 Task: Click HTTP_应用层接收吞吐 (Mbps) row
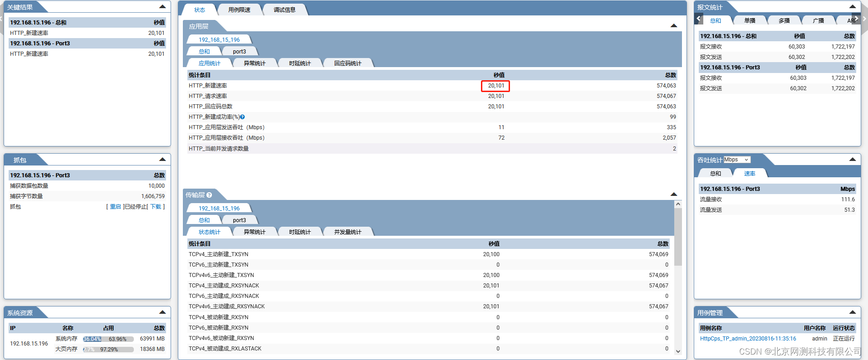(x=432, y=138)
